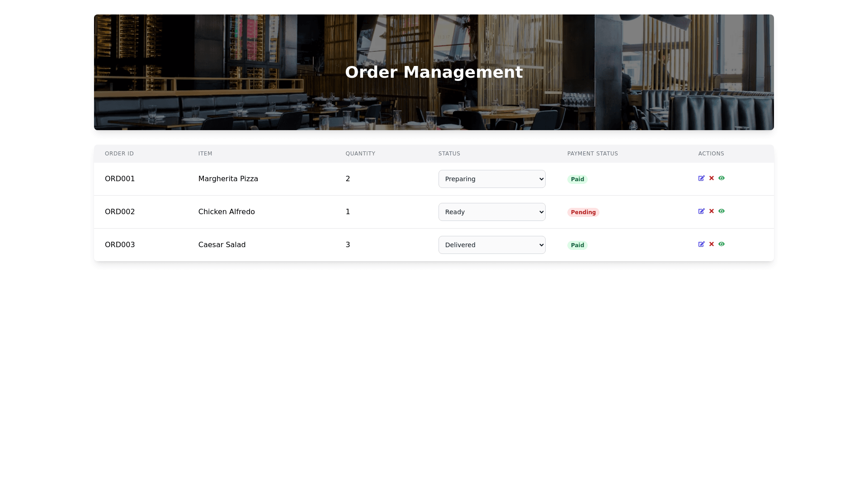Edit the Caesar Salad order
The height and width of the screenshot is (488, 868).
tap(701, 244)
